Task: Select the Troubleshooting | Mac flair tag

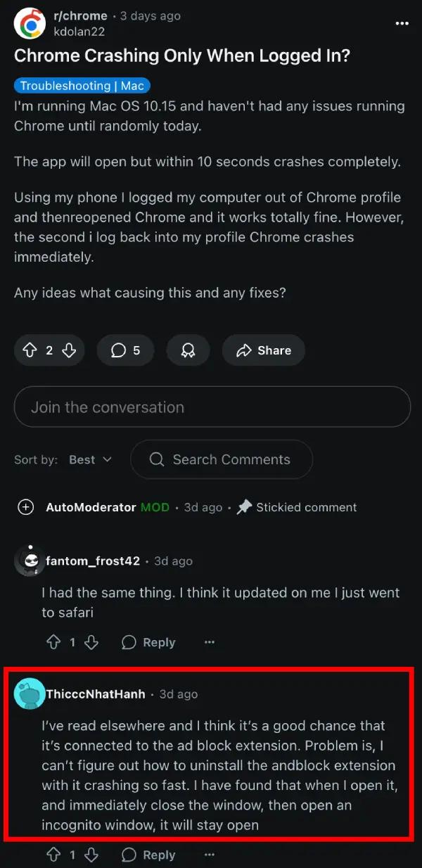Action: pos(82,86)
